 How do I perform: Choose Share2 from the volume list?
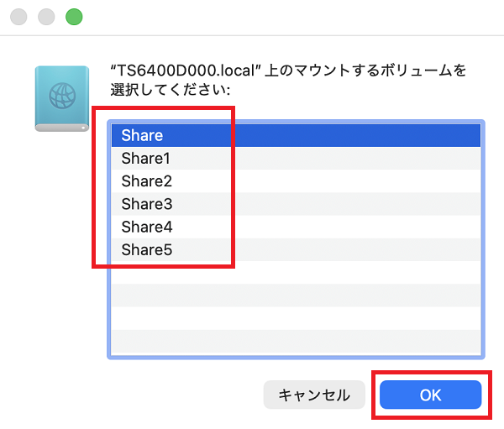coord(294,181)
